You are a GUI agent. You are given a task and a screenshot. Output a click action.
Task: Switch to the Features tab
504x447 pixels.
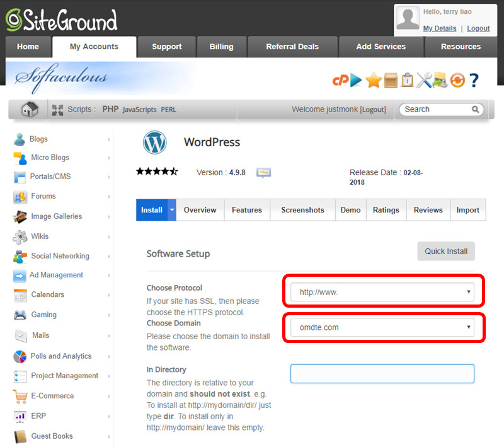point(247,210)
